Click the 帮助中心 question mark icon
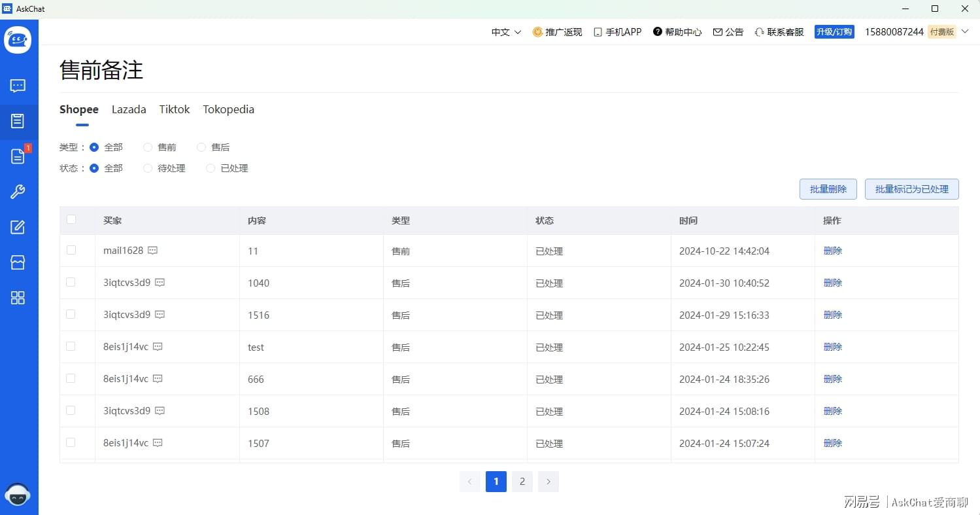Viewport: 980px width, 515px height. [658, 31]
